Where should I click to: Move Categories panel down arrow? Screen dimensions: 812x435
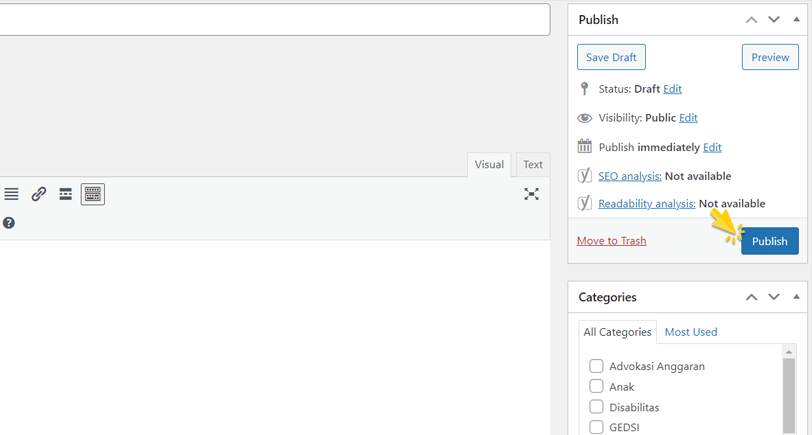click(x=774, y=297)
